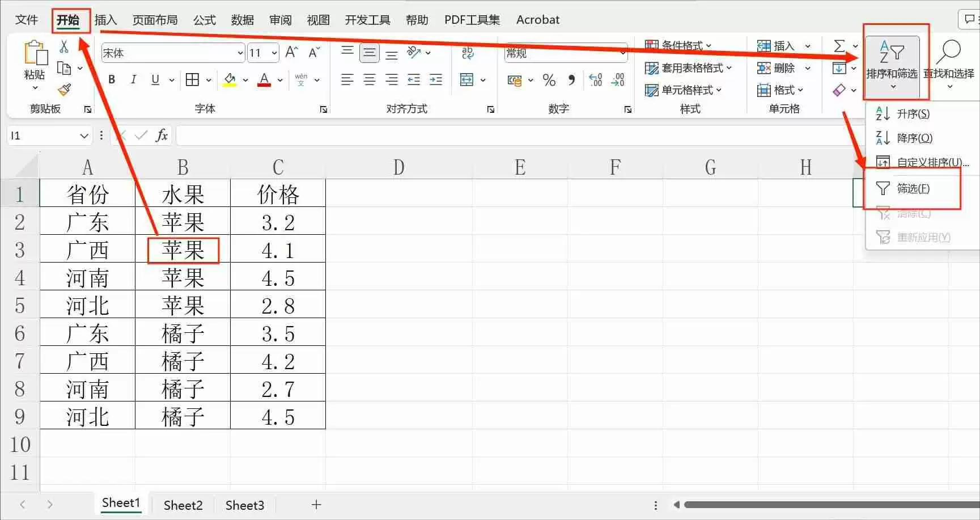Click the Comma Style number icon
This screenshot has height=520, width=980.
[x=571, y=81]
